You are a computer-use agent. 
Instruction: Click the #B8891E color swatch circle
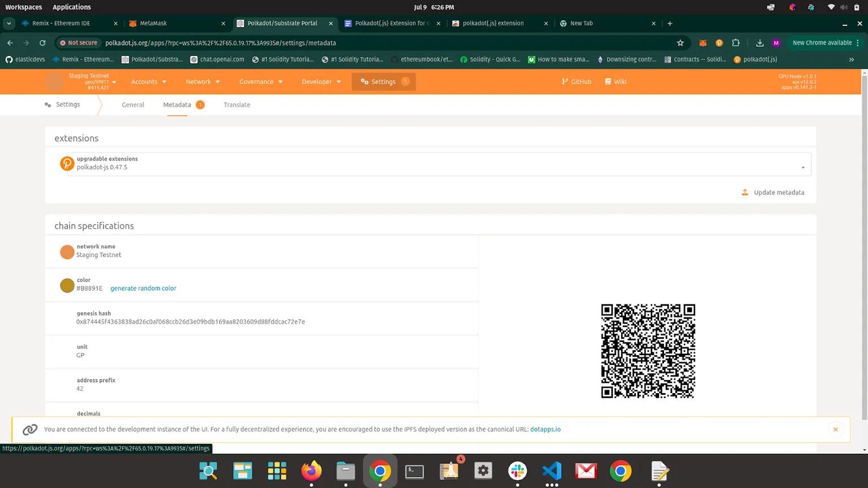[x=67, y=285]
